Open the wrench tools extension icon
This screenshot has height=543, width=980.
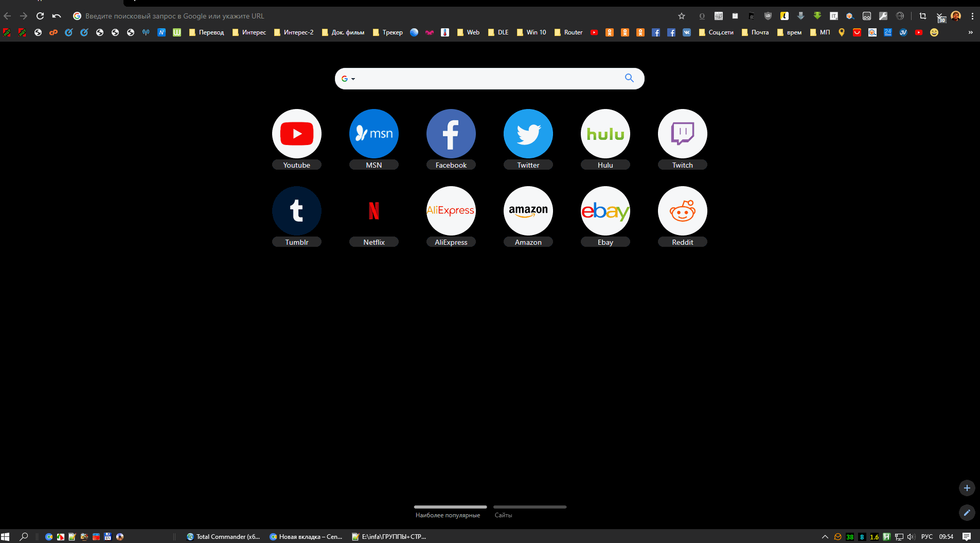[x=883, y=16]
